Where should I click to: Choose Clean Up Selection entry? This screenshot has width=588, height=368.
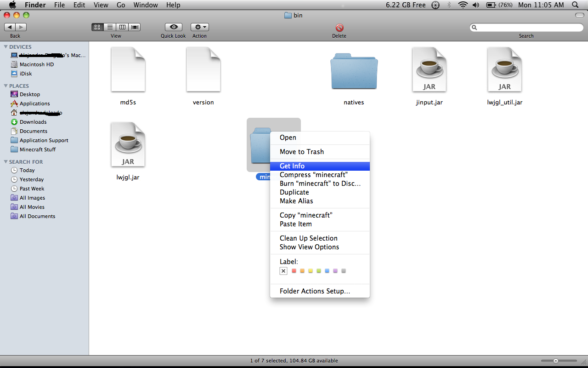click(x=320, y=238)
